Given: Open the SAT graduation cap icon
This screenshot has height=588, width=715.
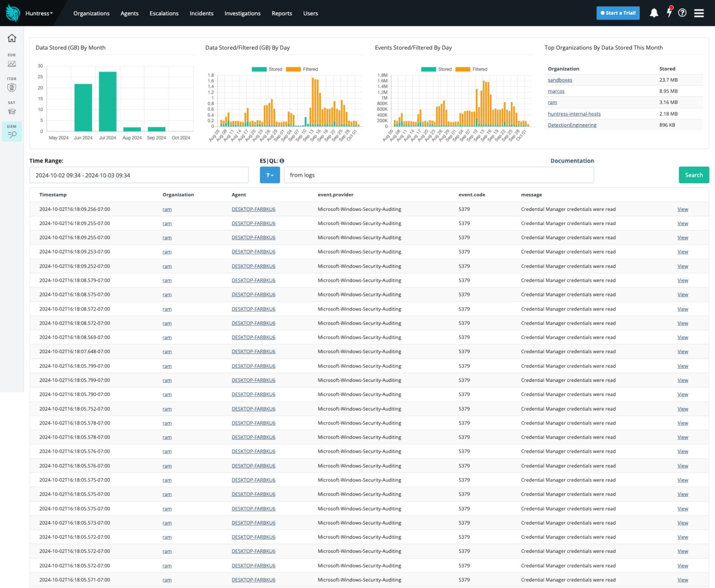Looking at the screenshot, I should pyautogui.click(x=12, y=111).
